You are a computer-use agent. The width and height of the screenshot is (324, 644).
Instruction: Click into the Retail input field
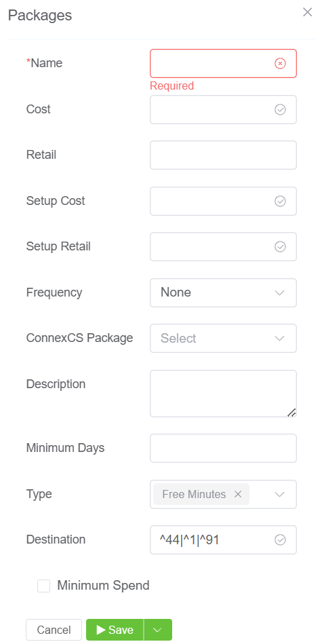coord(223,155)
